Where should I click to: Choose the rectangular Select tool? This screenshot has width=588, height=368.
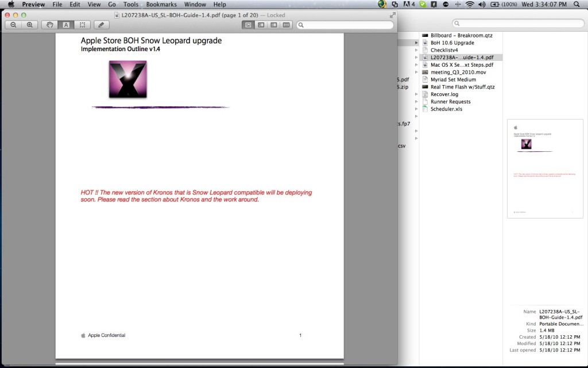pos(82,25)
